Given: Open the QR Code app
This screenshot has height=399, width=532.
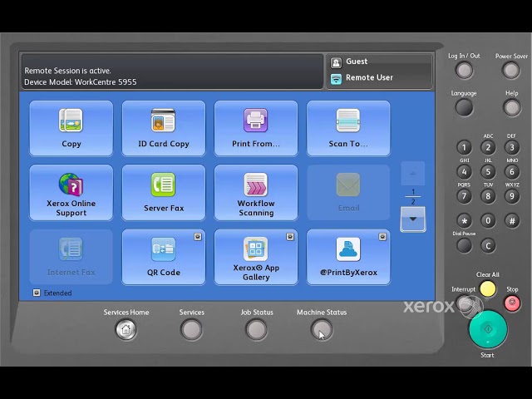Looking at the screenshot, I should pyautogui.click(x=164, y=257).
